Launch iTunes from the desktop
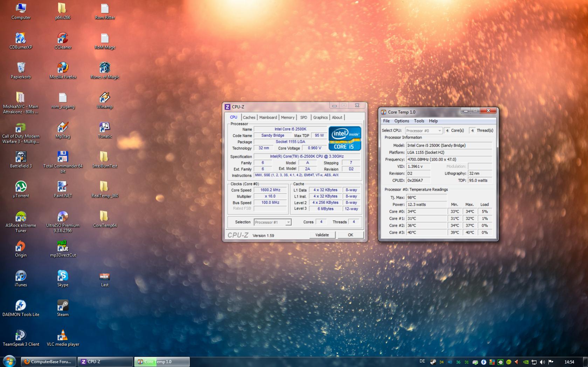588x367 pixels. [x=21, y=279]
